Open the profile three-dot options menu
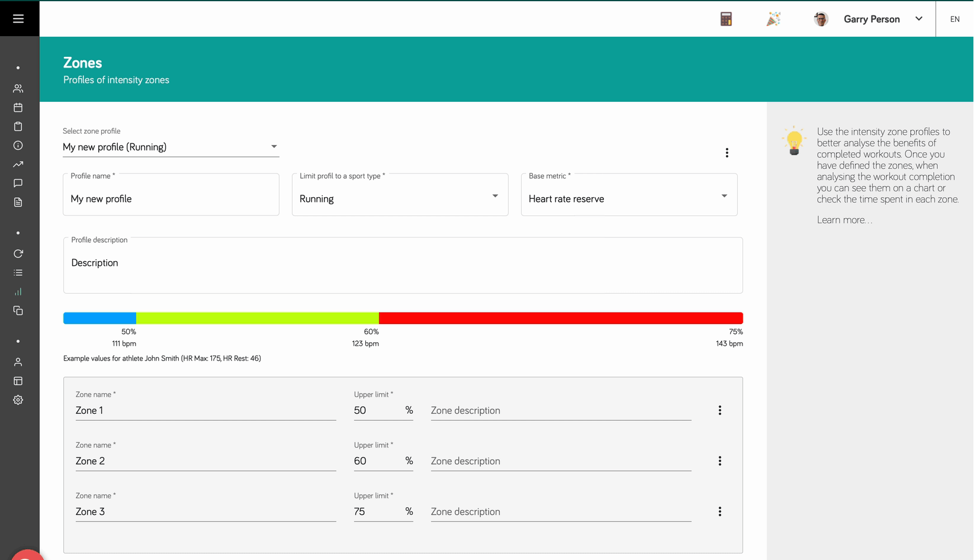This screenshot has height=560, width=974. (727, 153)
